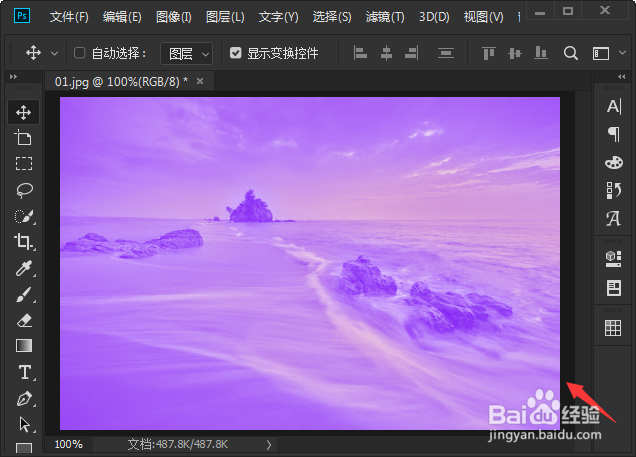The image size is (636, 457).
Task: Collapse right panel dock double arrows
Action: 622,76
